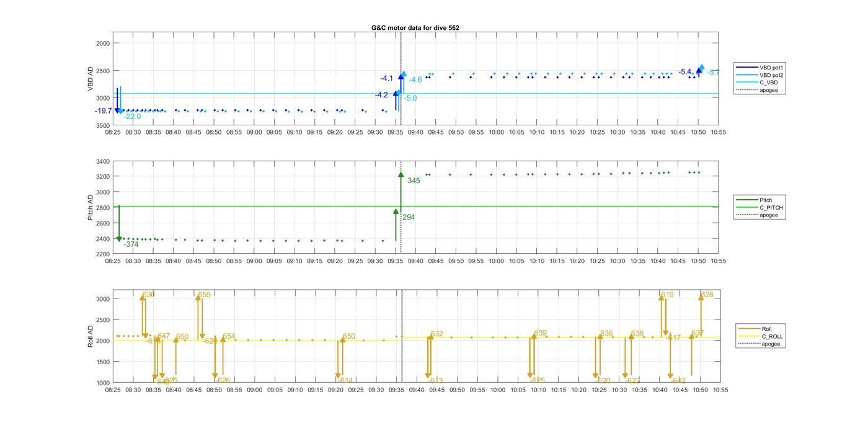
Task: Click the "613" roll annotation
Action: [436, 381]
